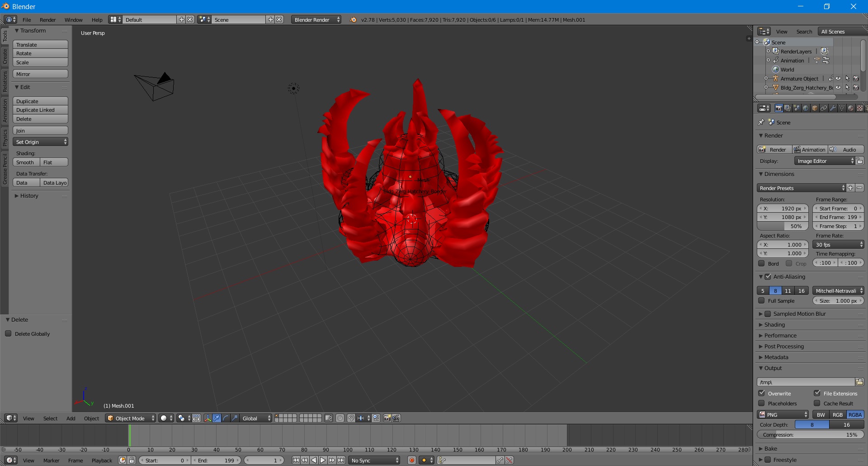
Task: Toggle visibility eye of Armature Object
Action: pyautogui.click(x=838, y=78)
